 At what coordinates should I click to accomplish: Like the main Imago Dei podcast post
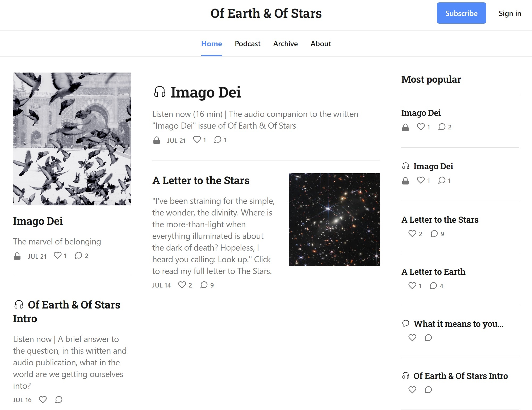pos(199,140)
